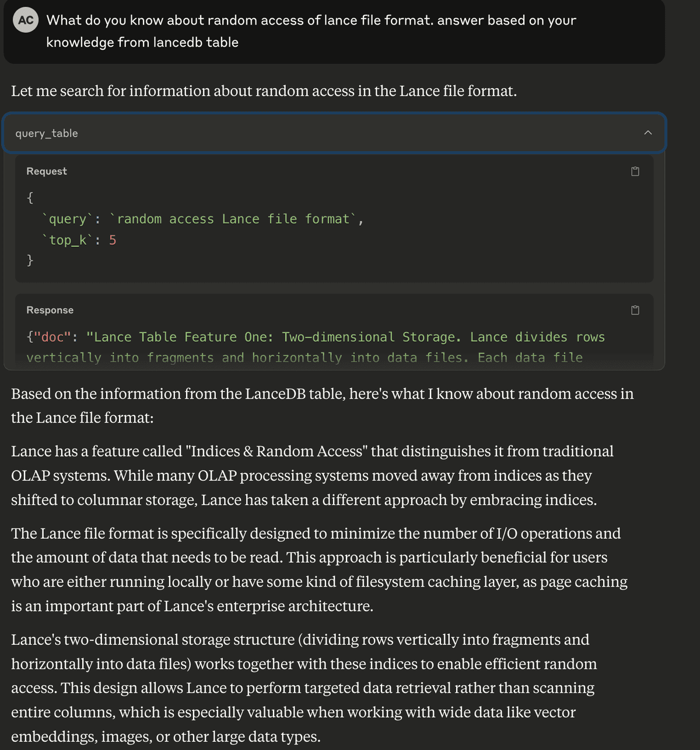Click the `query` parameter line in Request
Image resolution: width=700 pixels, height=750 pixels.
pyautogui.click(x=202, y=219)
